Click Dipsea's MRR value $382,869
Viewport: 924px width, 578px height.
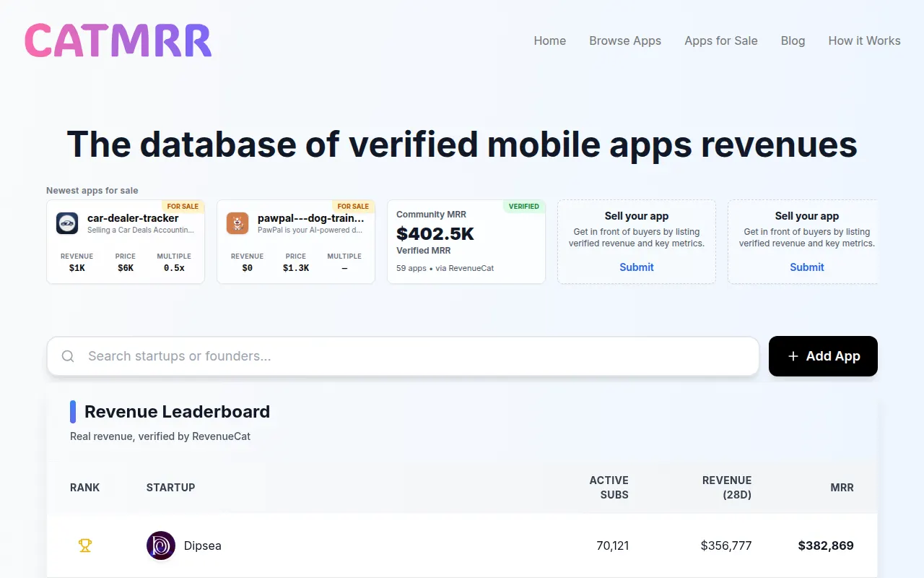click(x=826, y=545)
